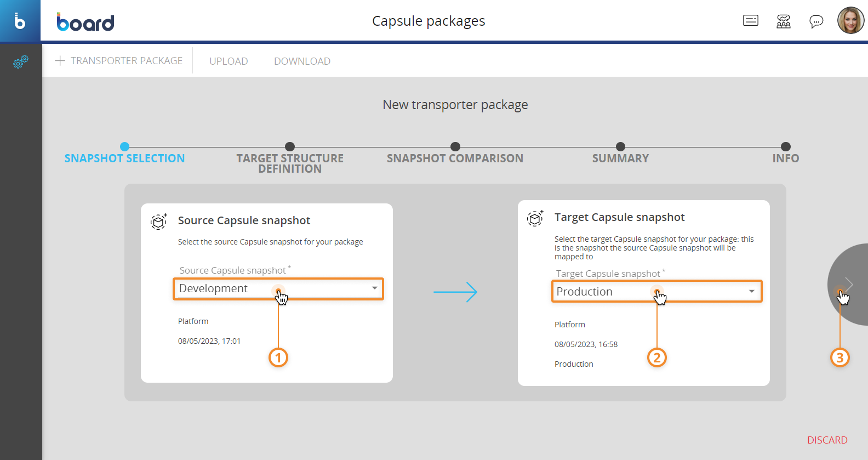Open the messages panel icon in header
This screenshot has width=868, height=460.
point(750,21)
